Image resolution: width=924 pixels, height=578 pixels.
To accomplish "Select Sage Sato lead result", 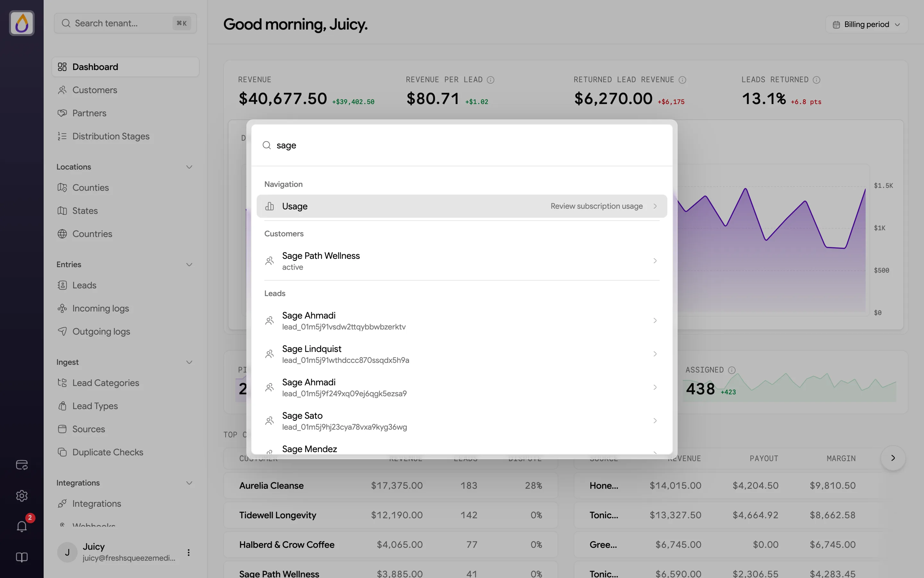I will pyautogui.click(x=462, y=421).
